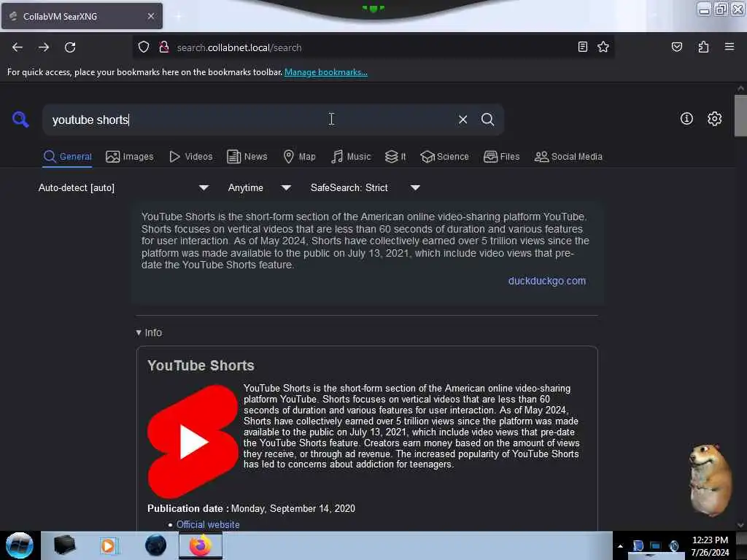The height and width of the screenshot is (560, 747).
Task: Switch to the Videos category tab
Action: [x=190, y=157]
